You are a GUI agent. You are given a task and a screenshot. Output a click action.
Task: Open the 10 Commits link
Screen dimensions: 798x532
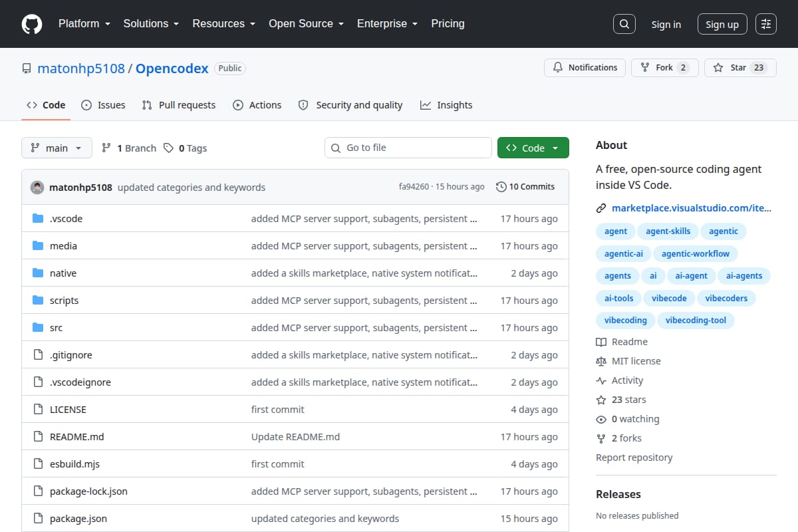point(525,187)
